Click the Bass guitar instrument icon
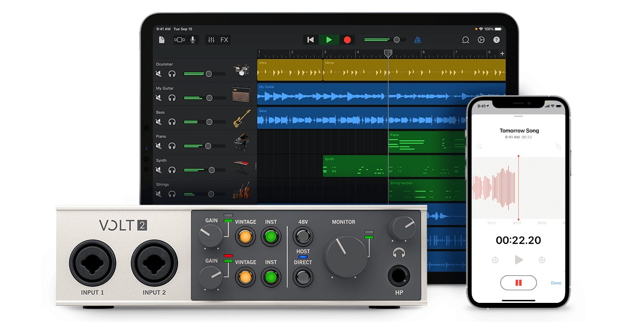The width and height of the screenshot is (644, 322). click(x=241, y=119)
